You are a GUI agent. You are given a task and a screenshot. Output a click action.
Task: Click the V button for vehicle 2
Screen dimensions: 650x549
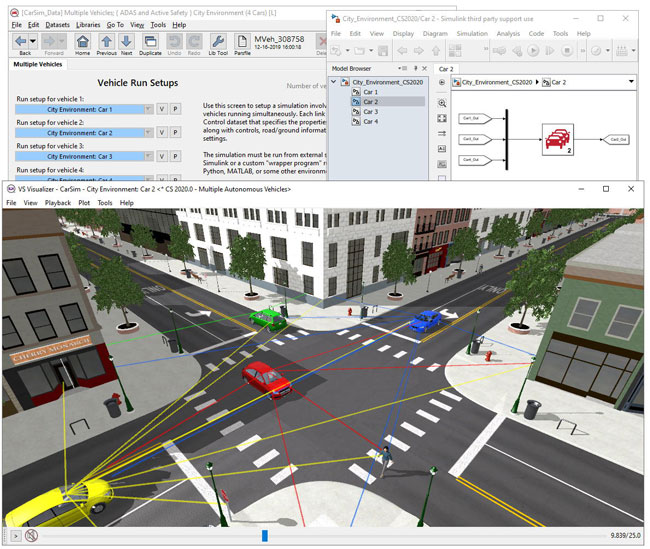162,133
